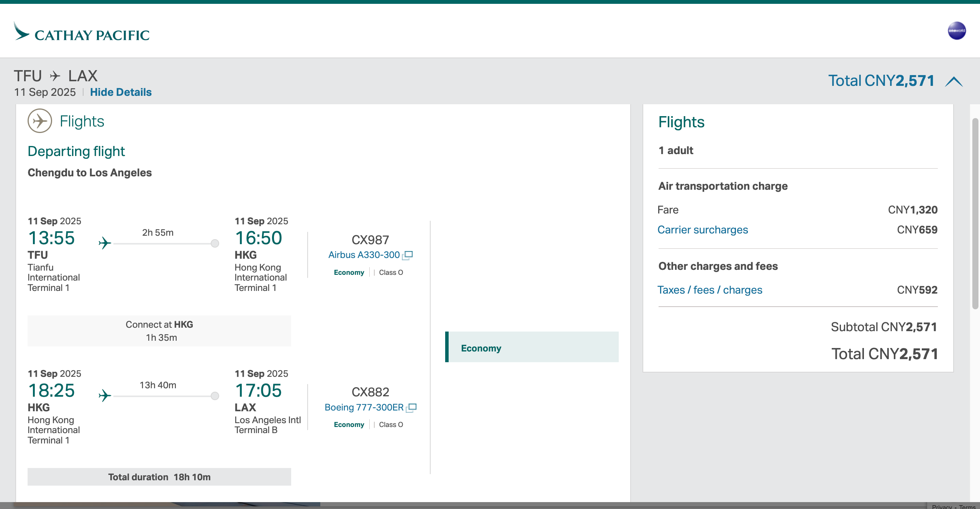Click the Terms link at the bottom corner
This screenshot has width=980, height=509.
coord(968,506)
